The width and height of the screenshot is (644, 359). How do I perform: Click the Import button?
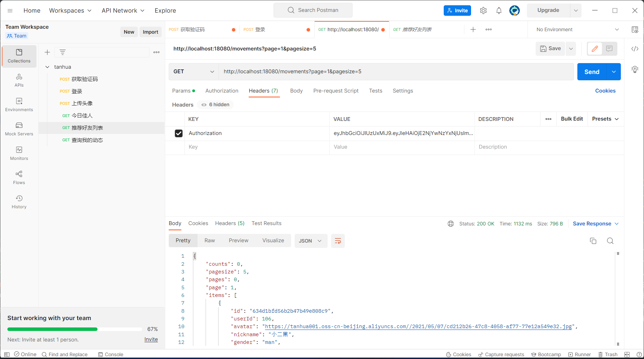click(x=150, y=32)
